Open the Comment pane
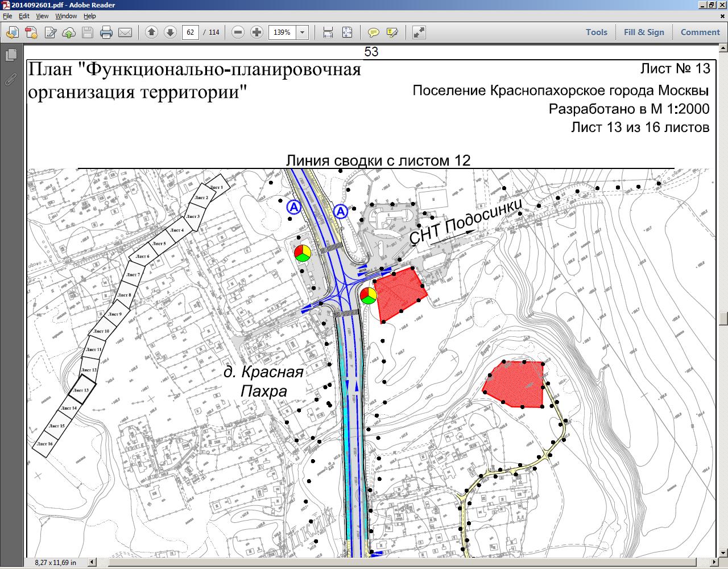 pyautogui.click(x=700, y=32)
